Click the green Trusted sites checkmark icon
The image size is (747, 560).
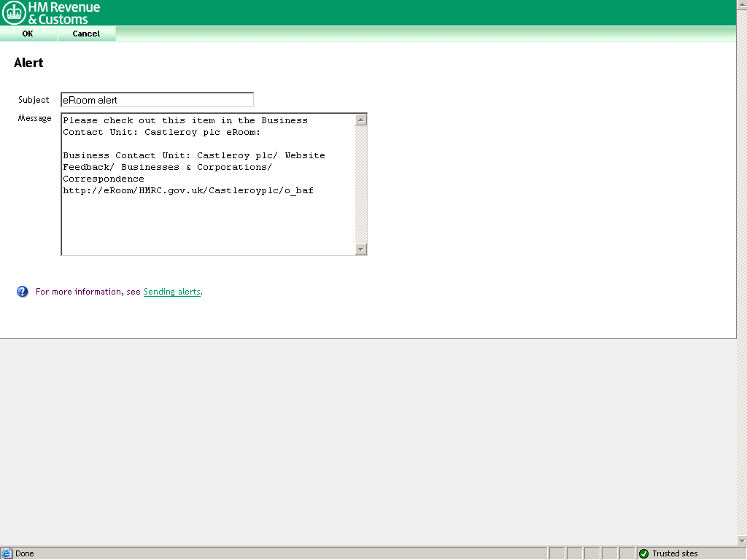(x=643, y=553)
